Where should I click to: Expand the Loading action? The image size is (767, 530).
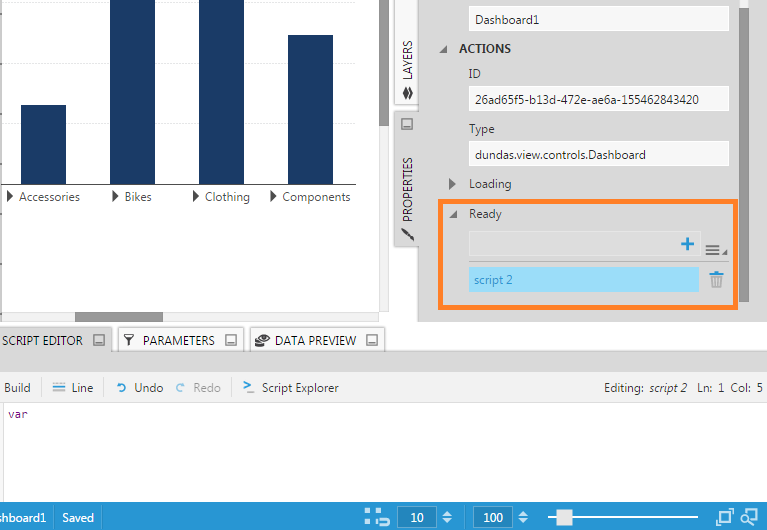(452, 184)
